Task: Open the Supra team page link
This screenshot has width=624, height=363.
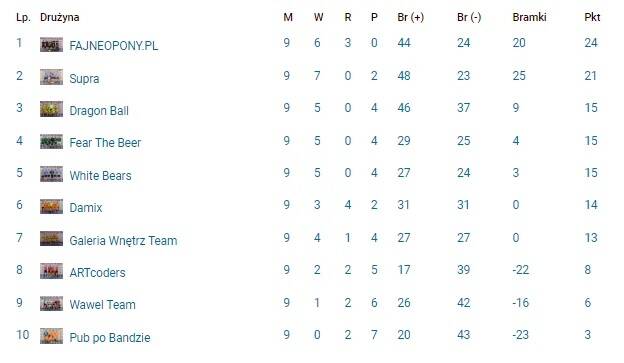Action: [x=84, y=78]
